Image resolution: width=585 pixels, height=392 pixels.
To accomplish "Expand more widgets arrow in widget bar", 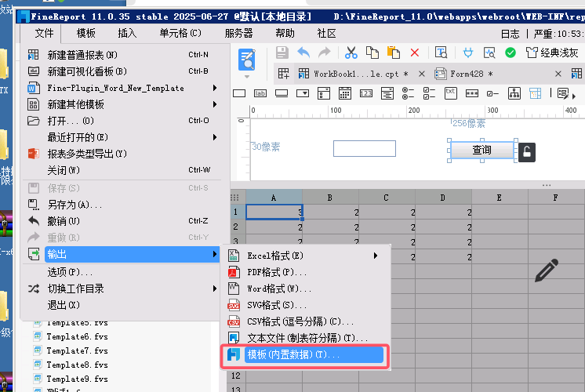I will 574,96.
